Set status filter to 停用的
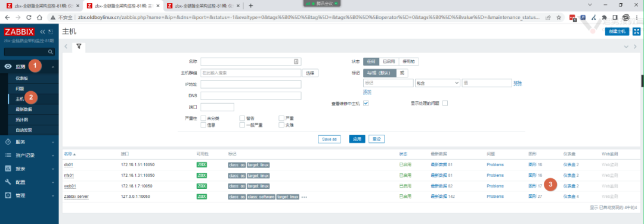The width and height of the screenshot is (644, 224). coord(408,61)
